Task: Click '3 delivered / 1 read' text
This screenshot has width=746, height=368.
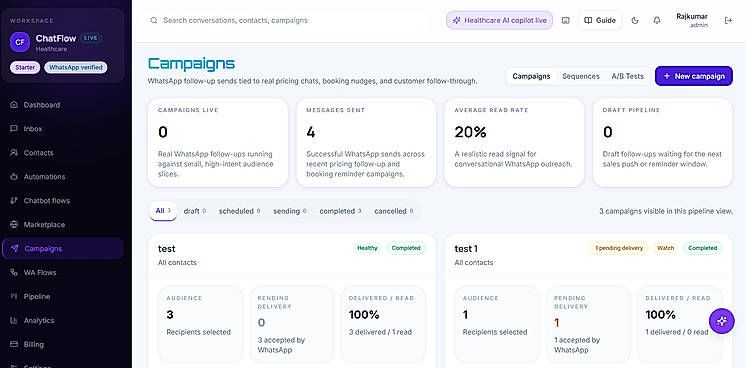Action: 380,332
